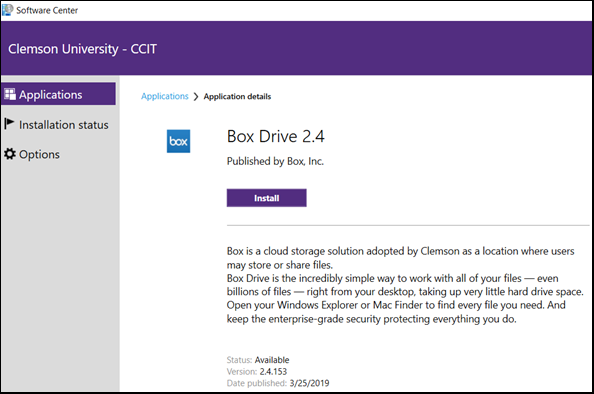The width and height of the screenshot is (594, 394).
Task: Click the Application details breadcrumb text
Action: pos(237,96)
